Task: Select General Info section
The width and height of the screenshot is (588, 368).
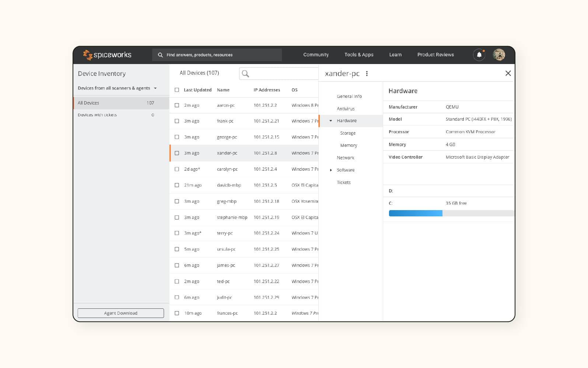Action: (349, 96)
